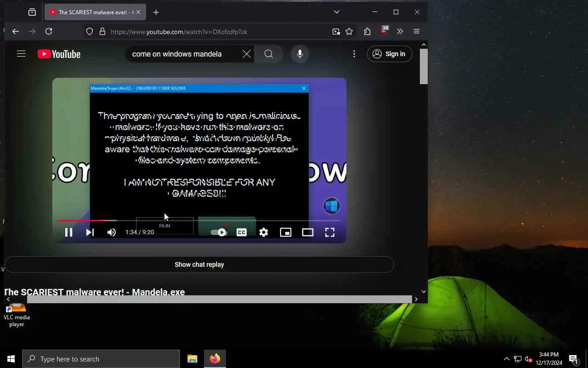
Task: Clear the YouTube search text
Action: coord(247,54)
